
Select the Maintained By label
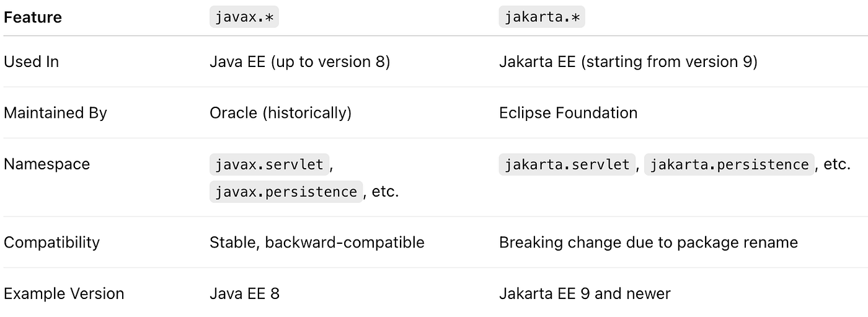[x=55, y=113]
